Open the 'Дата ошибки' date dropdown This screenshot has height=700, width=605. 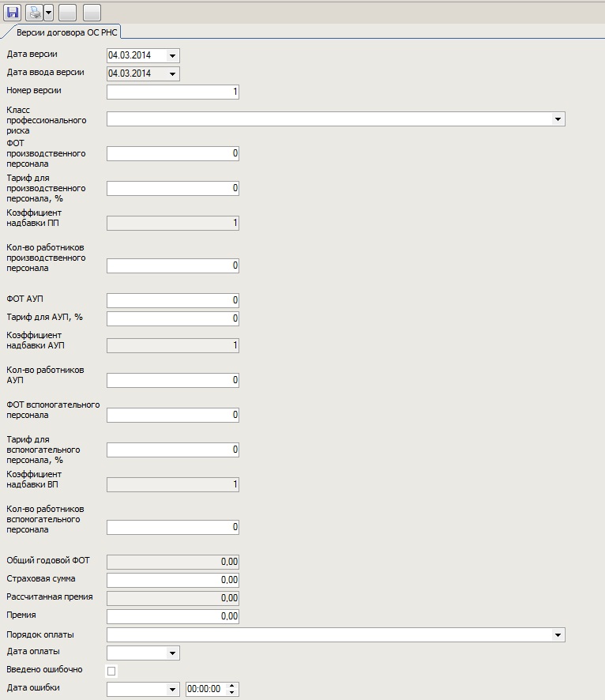pyautogui.click(x=173, y=690)
